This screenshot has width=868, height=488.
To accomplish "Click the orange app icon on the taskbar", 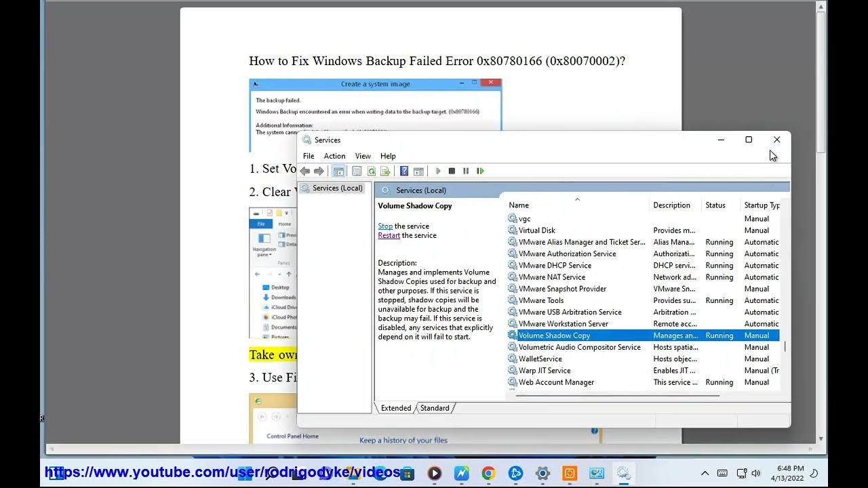I will pyautogui.click(x=570, y=473).
